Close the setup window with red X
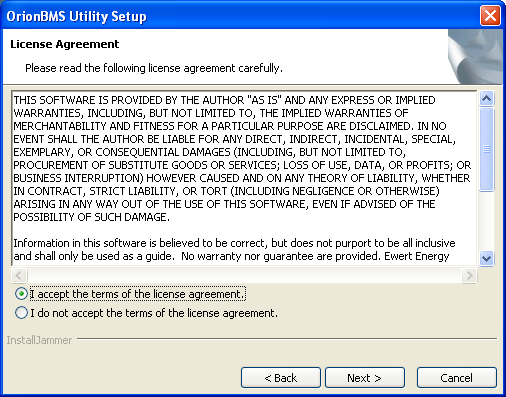 [x=490, y=16]
